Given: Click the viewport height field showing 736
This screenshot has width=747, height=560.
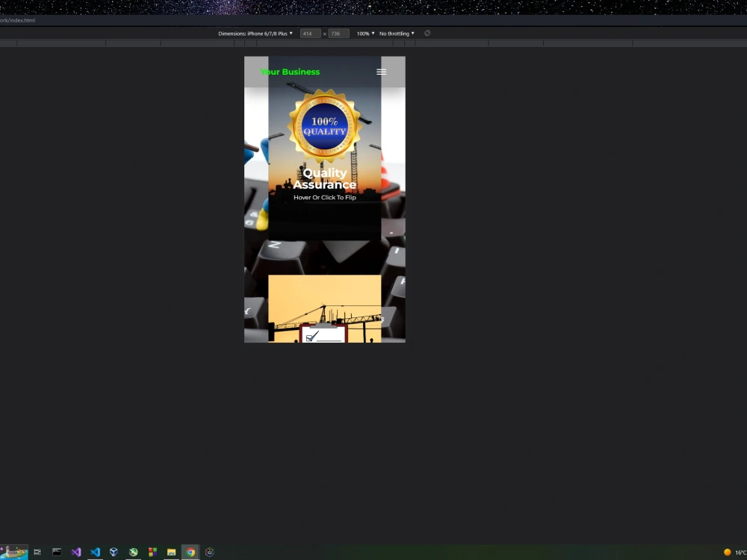Looking at the screenshot, I should pos(338,34).
